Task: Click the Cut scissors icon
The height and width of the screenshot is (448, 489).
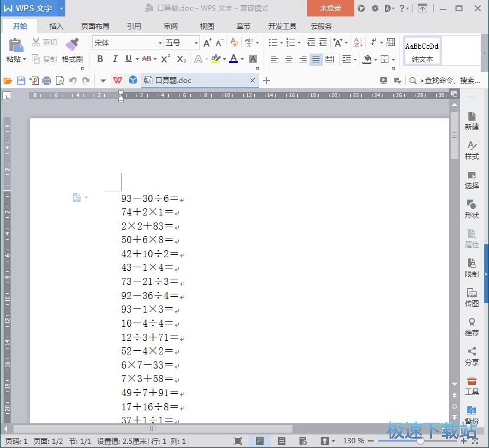Action: 36,42
